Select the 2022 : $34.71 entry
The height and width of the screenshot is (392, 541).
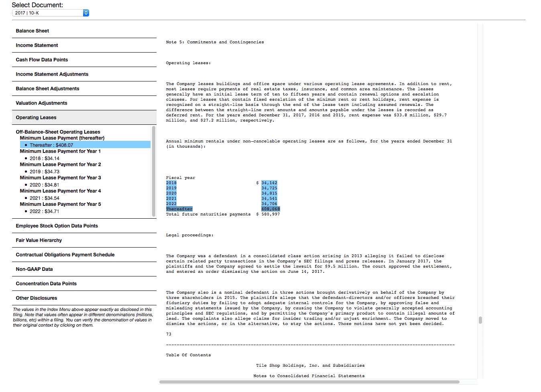(44, 211)
